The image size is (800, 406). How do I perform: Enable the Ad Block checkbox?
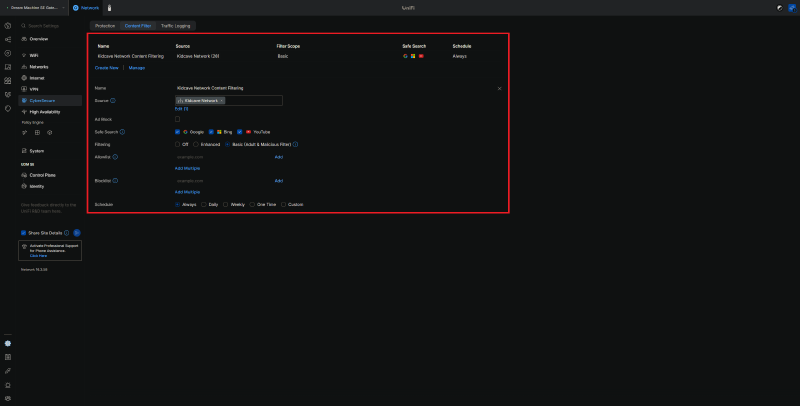[x=178, y=119]
